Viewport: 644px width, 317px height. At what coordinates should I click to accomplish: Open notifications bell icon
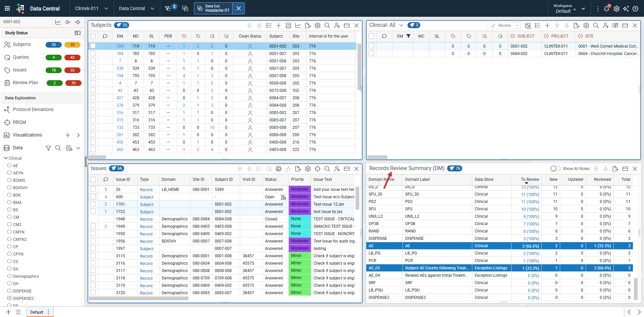(x=606, y=8)
